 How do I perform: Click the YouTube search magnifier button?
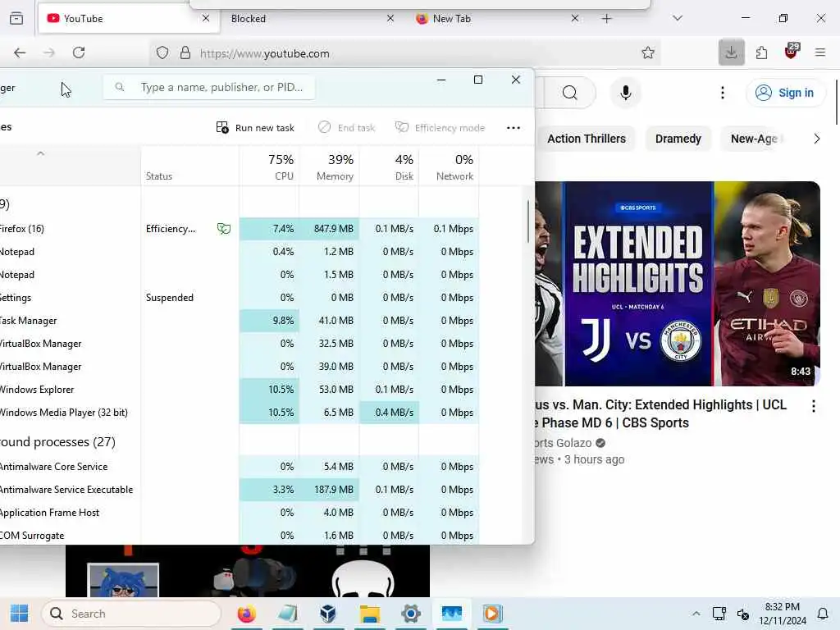(x=570, y=93)
